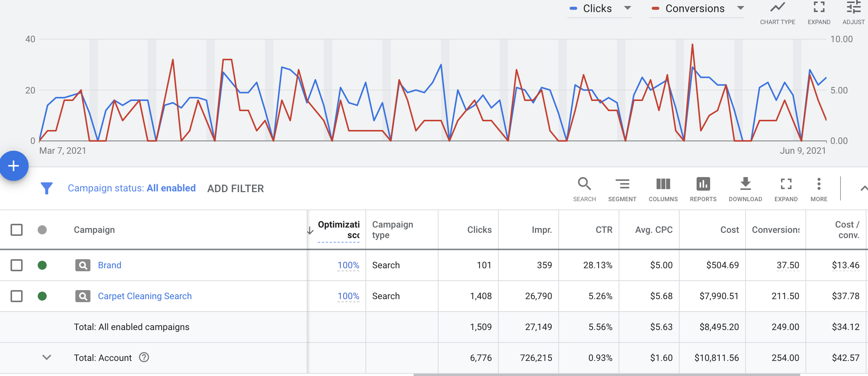Download the campaign table data

click(x=745, y=184)
